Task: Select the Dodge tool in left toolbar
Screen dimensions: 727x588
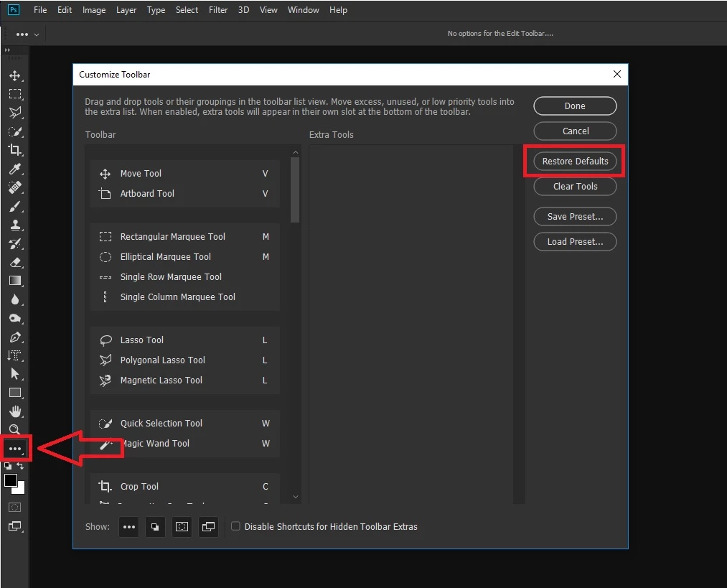Action: tap(15, 319)
